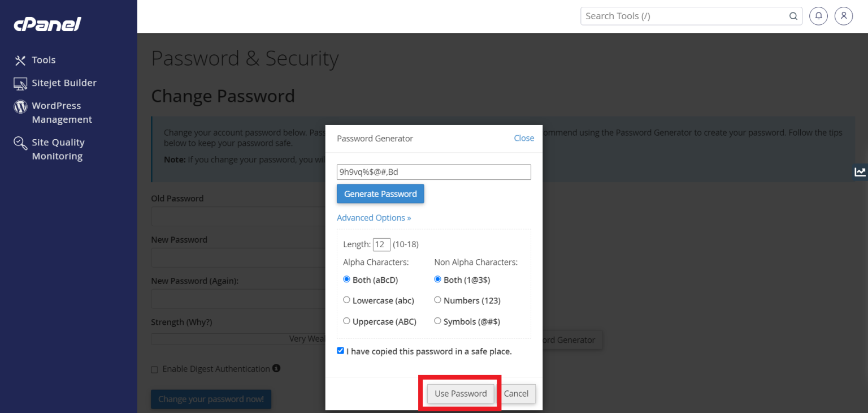Collapse the Advanced Options section
The width and height of the screenshot is (868, 413).
[374, 217]
